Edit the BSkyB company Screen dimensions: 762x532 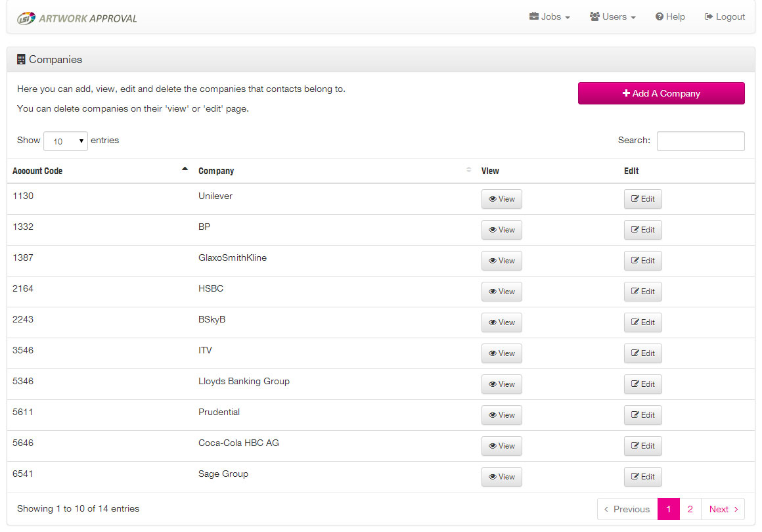click(x=642, y=322)
